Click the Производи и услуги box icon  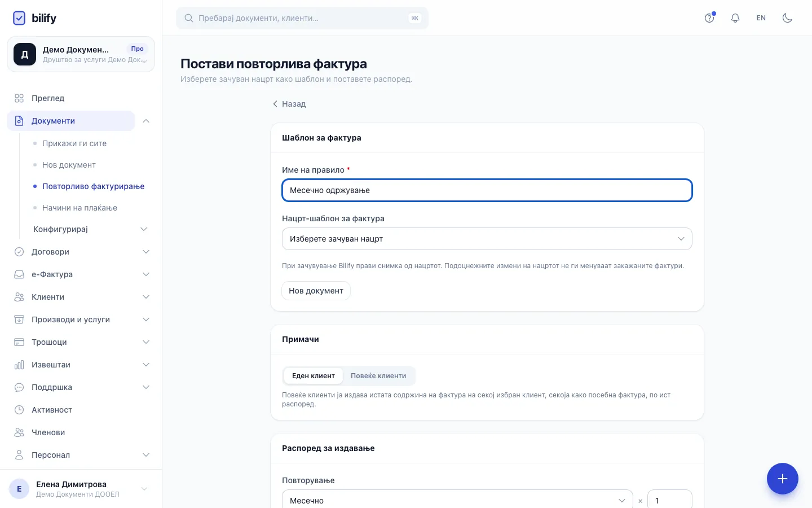pos(19,319)
